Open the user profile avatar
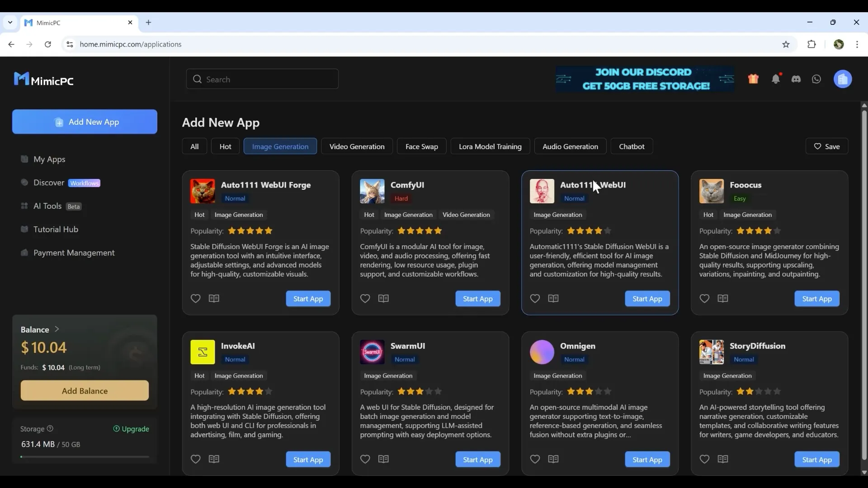Screen dimensions: 868x488 coord(843,79)
